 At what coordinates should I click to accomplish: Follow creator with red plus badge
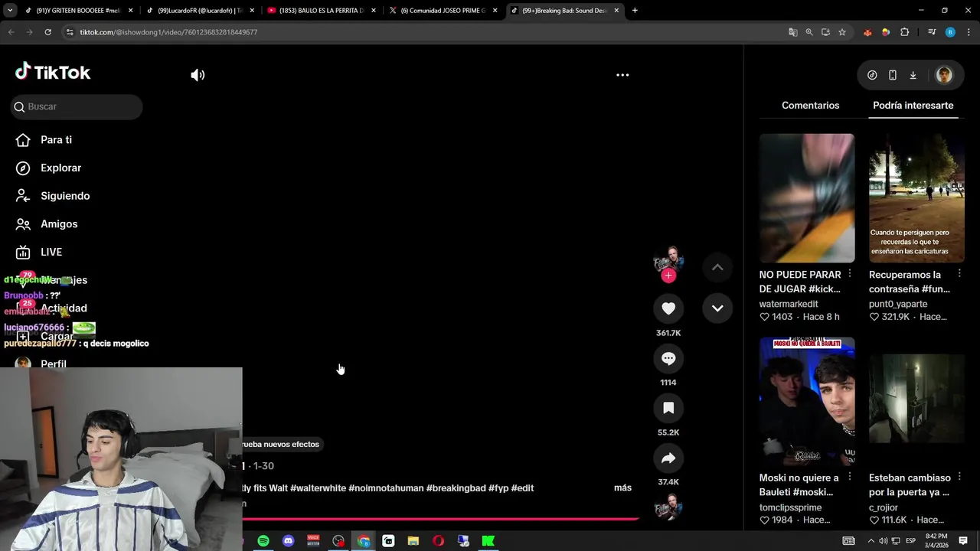coord(668,275)
